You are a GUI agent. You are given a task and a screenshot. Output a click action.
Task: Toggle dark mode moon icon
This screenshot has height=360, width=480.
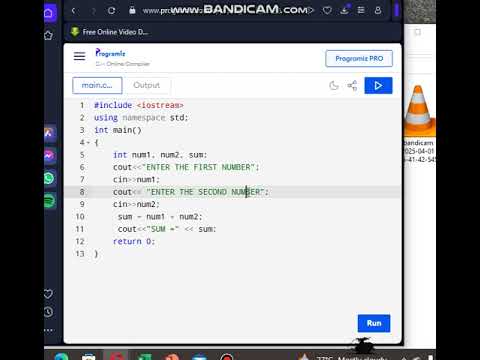coord(334,86)
